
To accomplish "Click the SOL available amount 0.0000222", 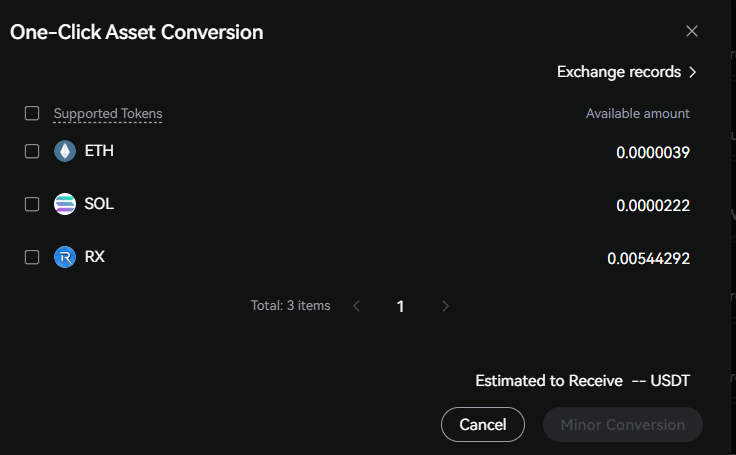I will click(653, 205).
